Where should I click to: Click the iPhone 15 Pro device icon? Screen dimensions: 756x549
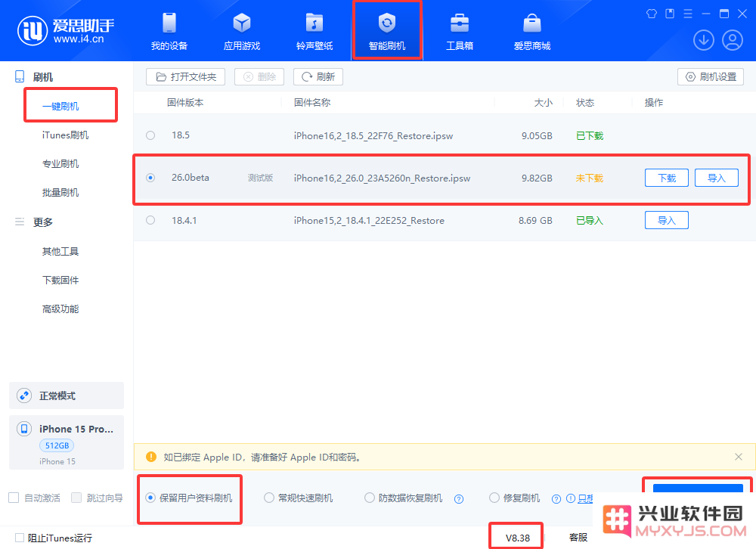click(x=24, y=429)
